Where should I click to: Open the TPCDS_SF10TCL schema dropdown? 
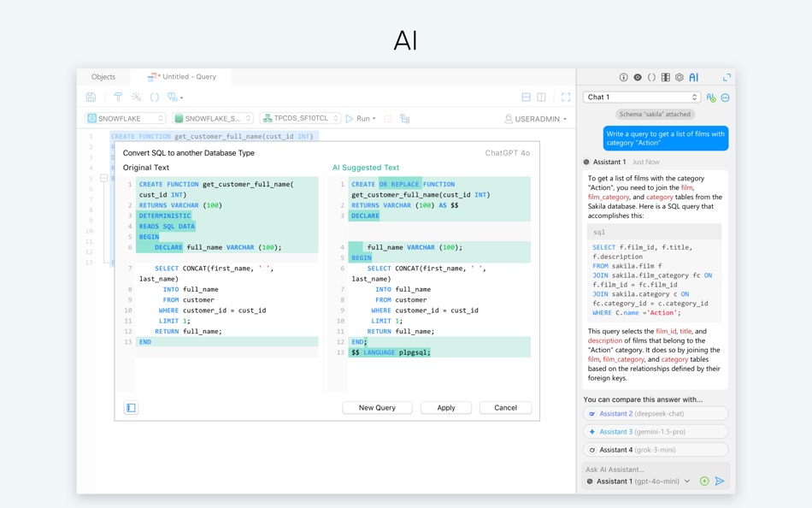click(x=300, y=118)
